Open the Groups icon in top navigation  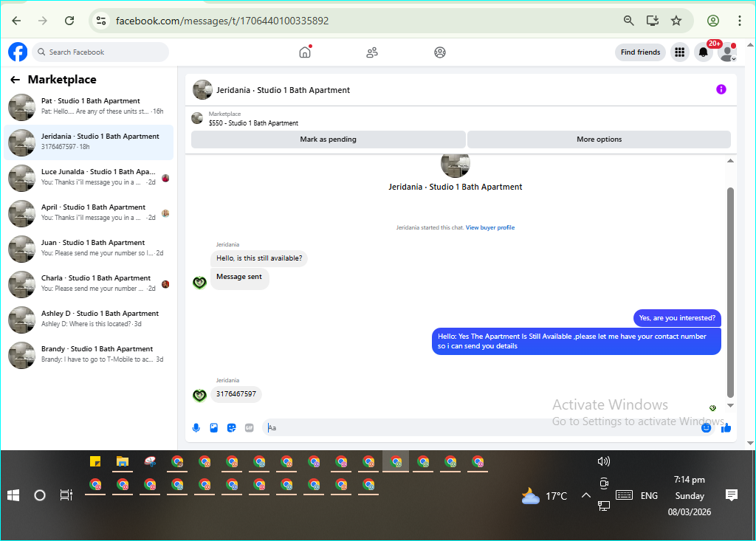440,52
